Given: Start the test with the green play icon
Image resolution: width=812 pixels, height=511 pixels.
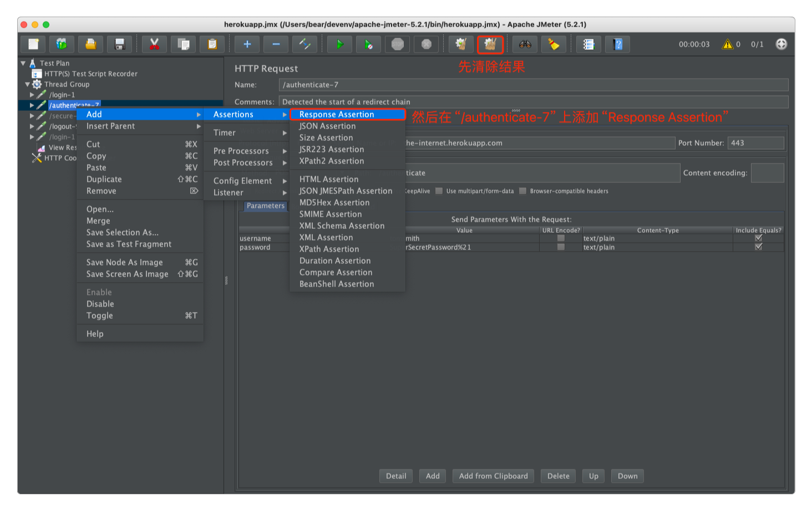Looking at the screenshot, I should [x=340, y=44].
